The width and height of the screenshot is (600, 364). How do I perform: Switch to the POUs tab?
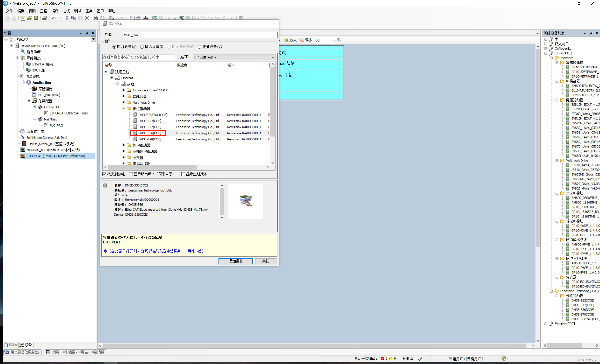click(11, 345)
